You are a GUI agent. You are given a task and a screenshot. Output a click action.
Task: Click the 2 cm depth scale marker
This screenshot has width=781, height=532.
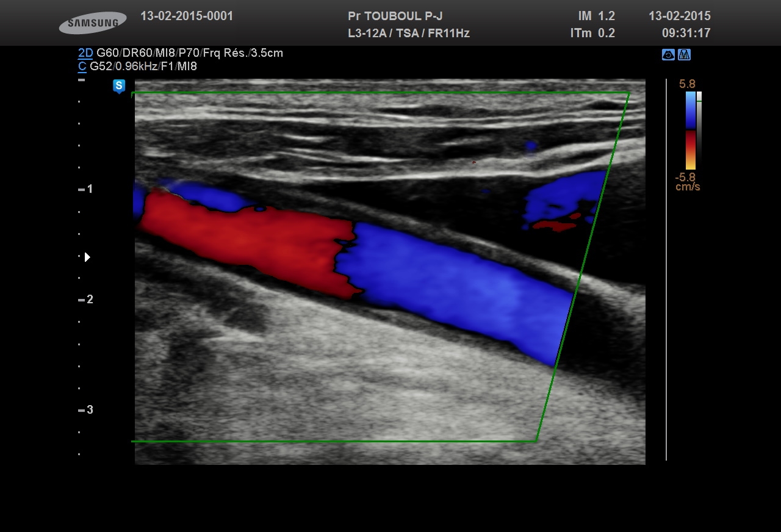pos(86,300)
